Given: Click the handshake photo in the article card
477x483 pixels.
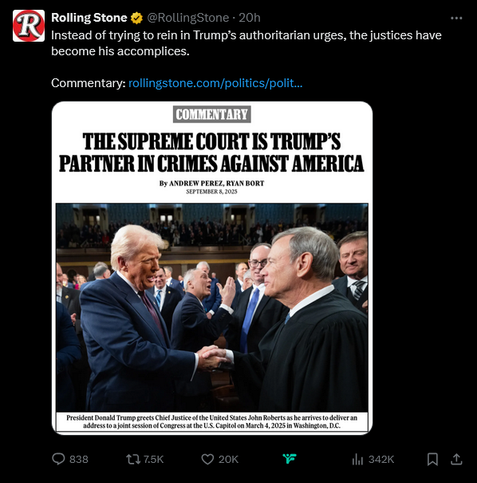Looking at the screenshot, I should (212, 307).
